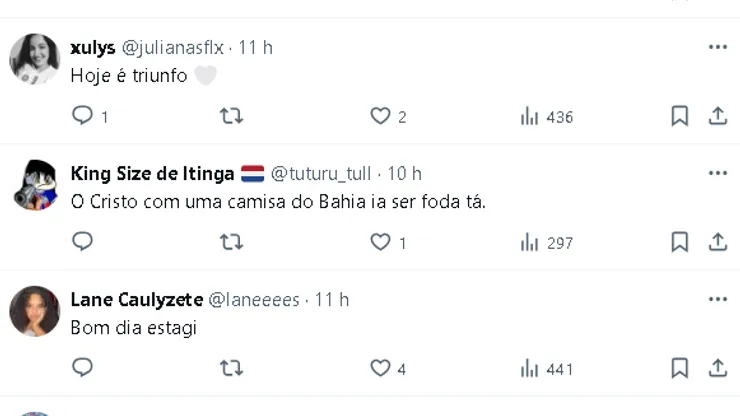Share the xulys post

(x=718, y=116)
